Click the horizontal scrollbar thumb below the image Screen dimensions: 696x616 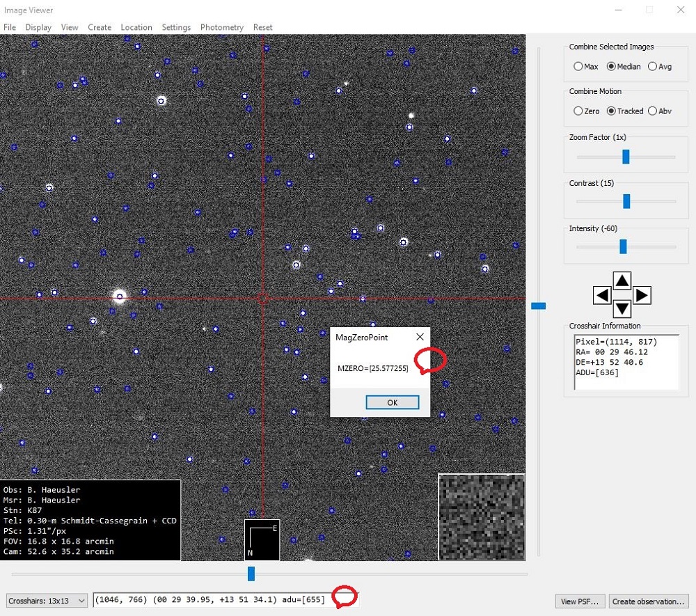pyautogui.click(x=251, y=574)
